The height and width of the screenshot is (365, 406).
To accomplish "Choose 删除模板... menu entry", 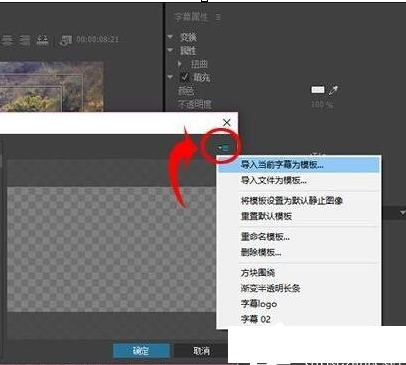I will [299, 252].
